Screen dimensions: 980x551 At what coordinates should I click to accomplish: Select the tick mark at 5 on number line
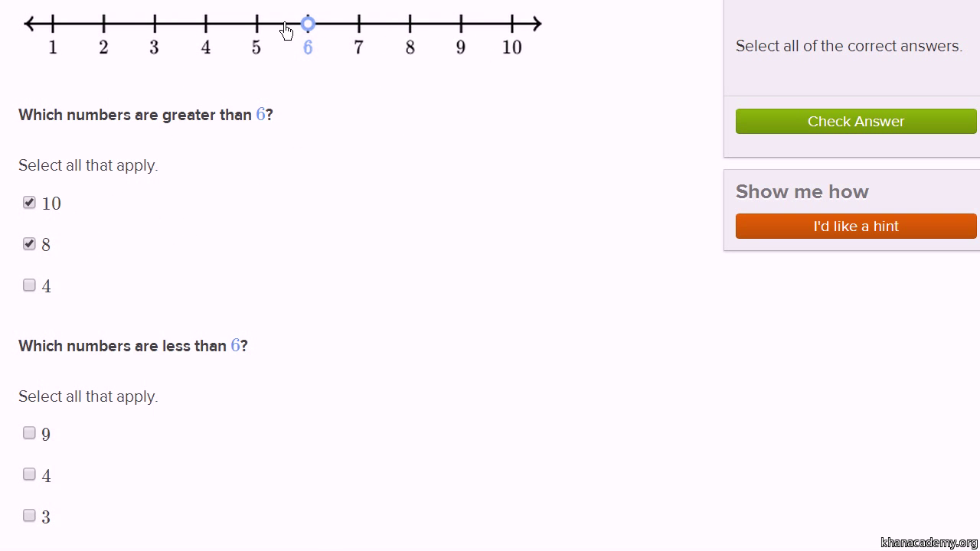pyautogui.click(x=256, y=24)
